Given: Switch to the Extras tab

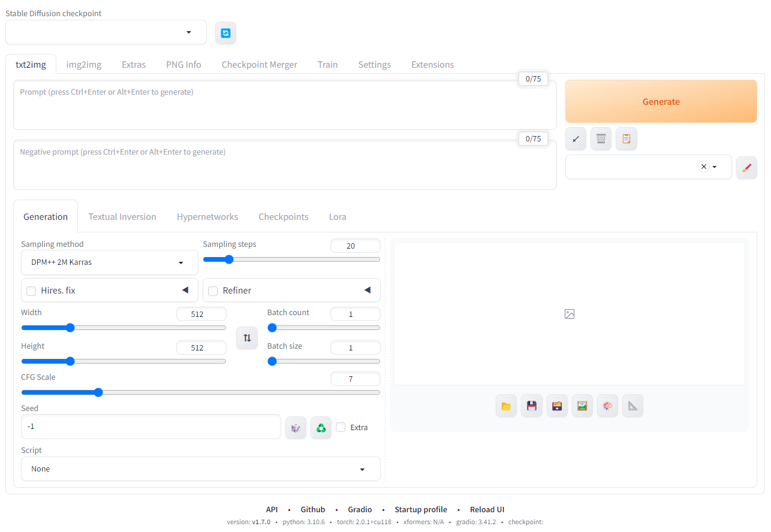Looking at the screenshot, I should tap(134, 65).
